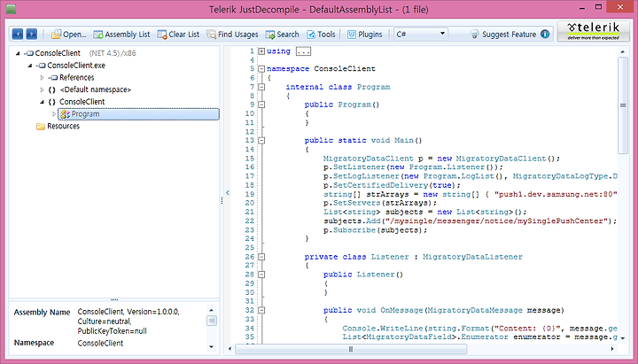This screenshot has width=638, height=364.
Task: Open an assembly with the Open... button
Action: coord(69,35)
